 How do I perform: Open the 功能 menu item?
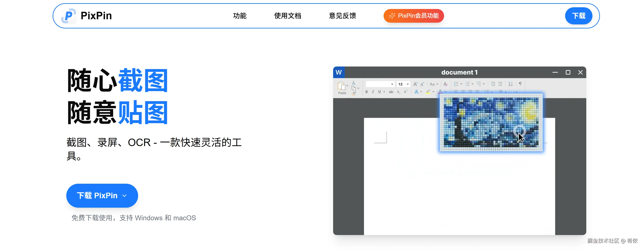[x=239, y=16]
